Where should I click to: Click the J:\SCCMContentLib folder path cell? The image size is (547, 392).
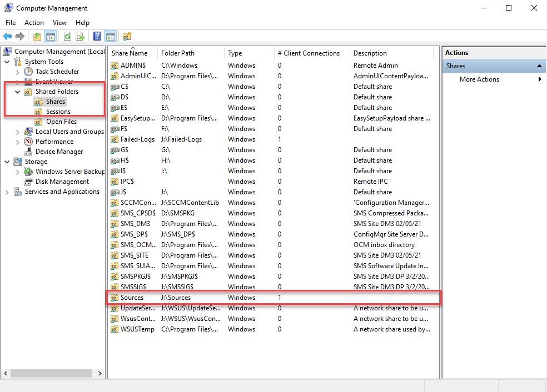pos(190,203)
